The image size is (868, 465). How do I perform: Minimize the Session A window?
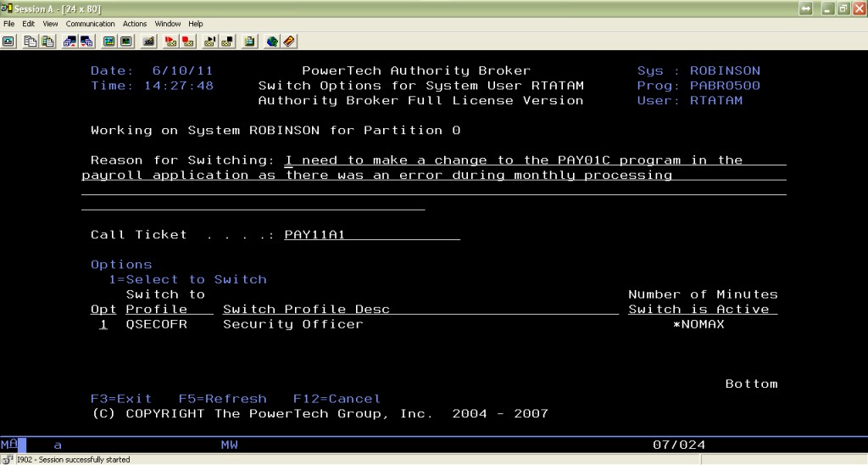tap(828, 8)
